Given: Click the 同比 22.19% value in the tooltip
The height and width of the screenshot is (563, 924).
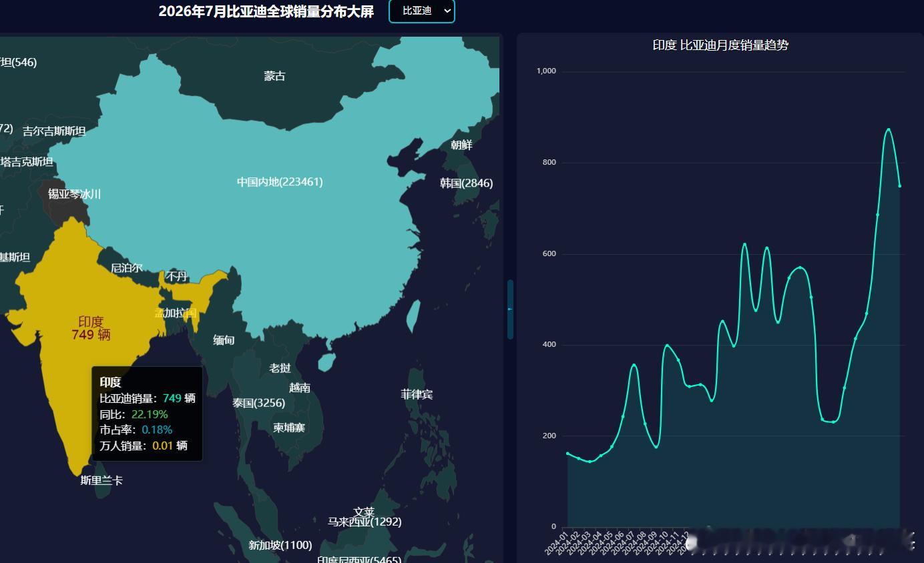Looking at the screenshot, I should click(150, 414).
